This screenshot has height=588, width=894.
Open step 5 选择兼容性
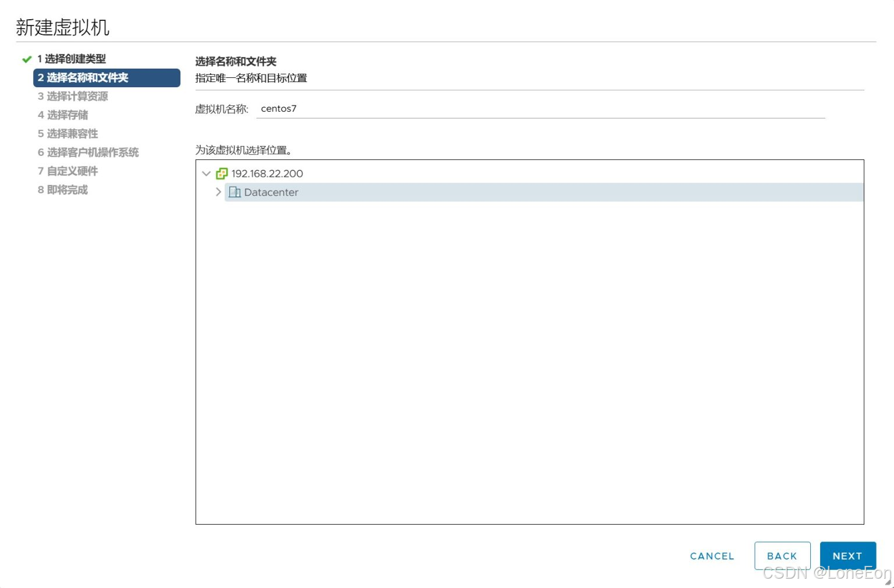pyautogui.click(x=68, y=134)
